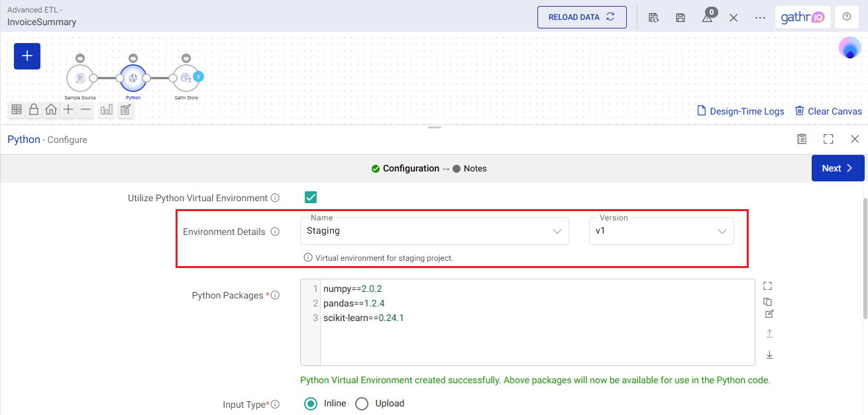Select the Upload input type radio
This screenshot has height=415, width=868.
click(362, 404)
